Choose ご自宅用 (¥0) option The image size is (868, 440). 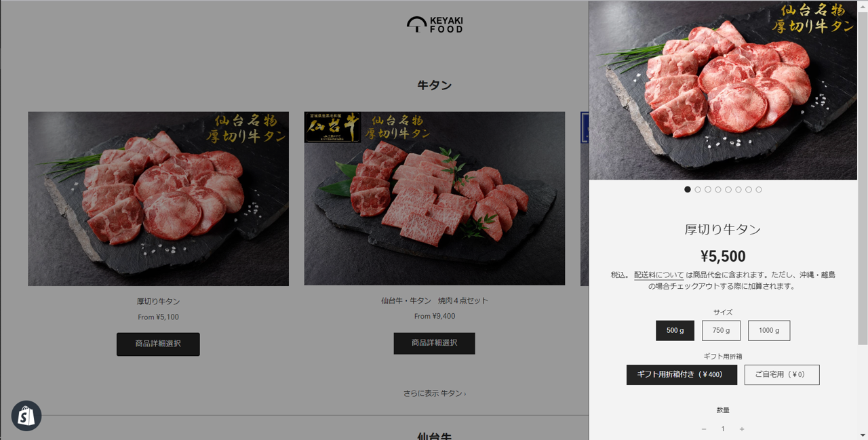click(782, 375)
